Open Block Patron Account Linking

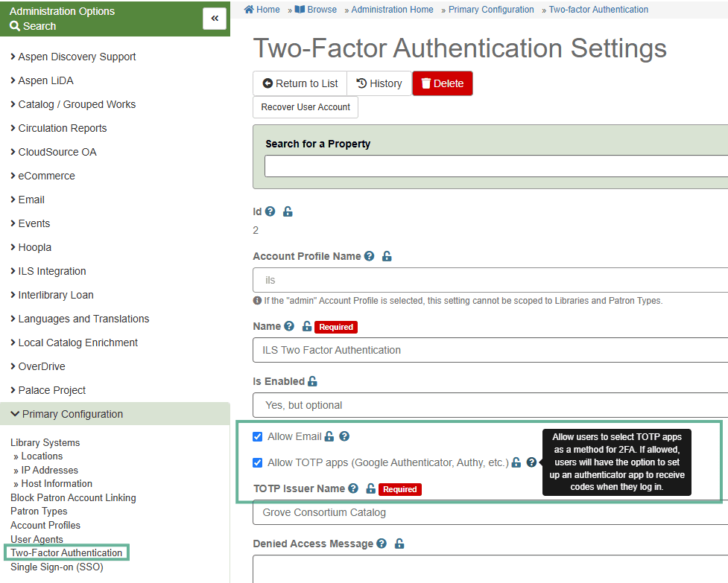[73, 497]
